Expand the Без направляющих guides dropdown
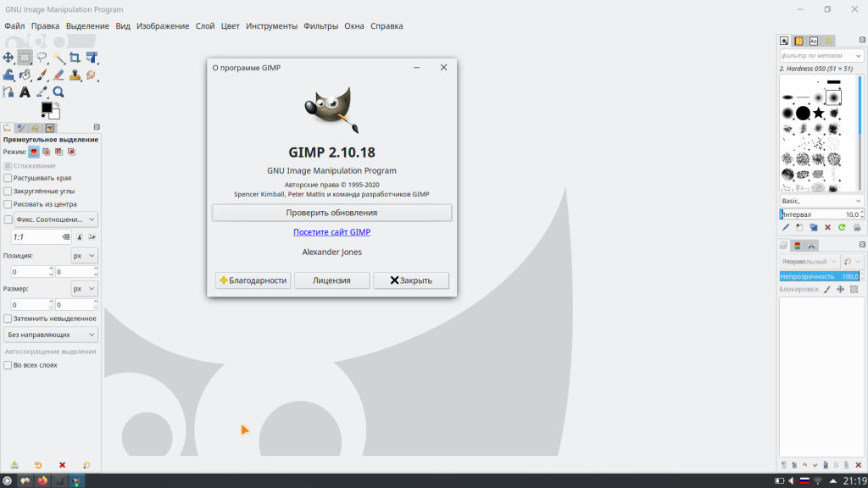Screen dimensions: 868x488 [50, 335]
